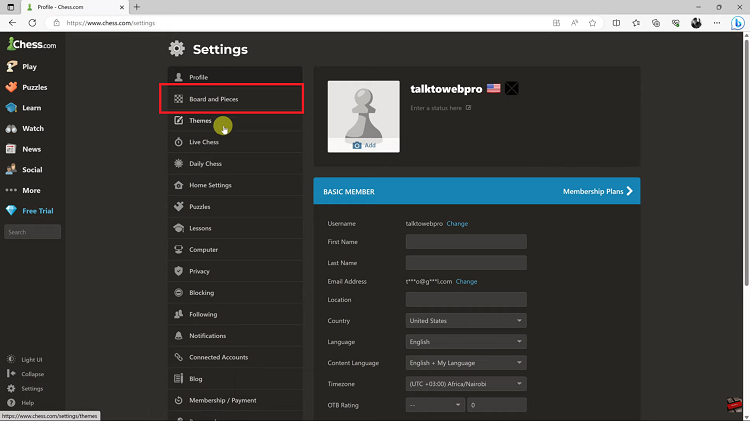Click the page vertical scrollbar
Image resolution: width=750 pixels, height=421 pixels.
pyautogui.click(x=746, y=163)
